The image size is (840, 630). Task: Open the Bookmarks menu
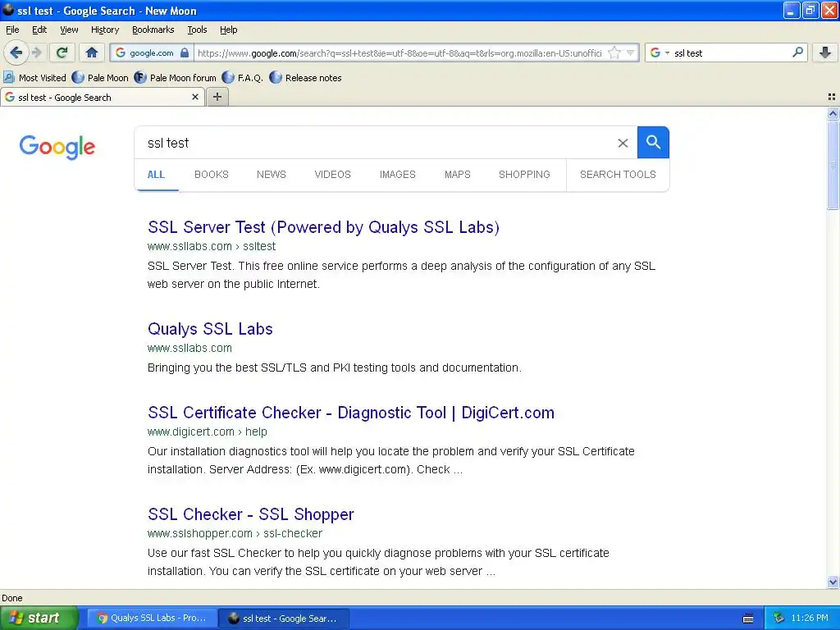153,30
